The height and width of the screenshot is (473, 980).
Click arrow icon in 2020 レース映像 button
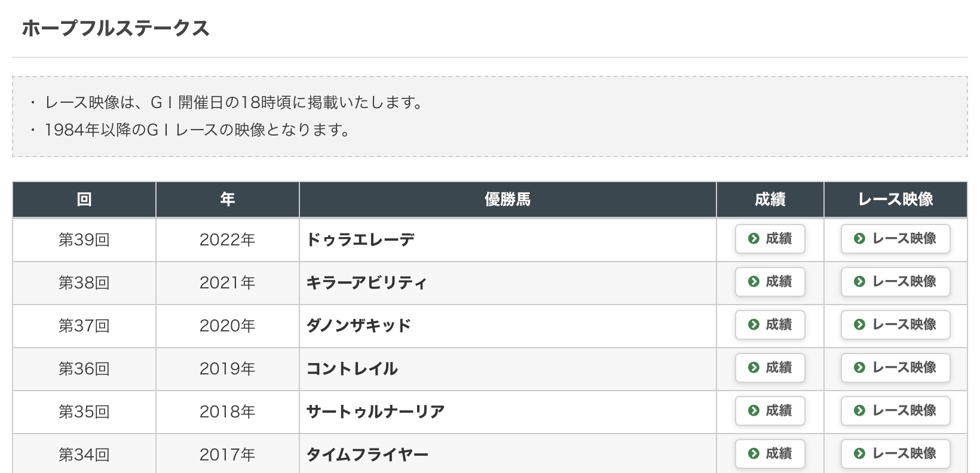tap(859, 324)
